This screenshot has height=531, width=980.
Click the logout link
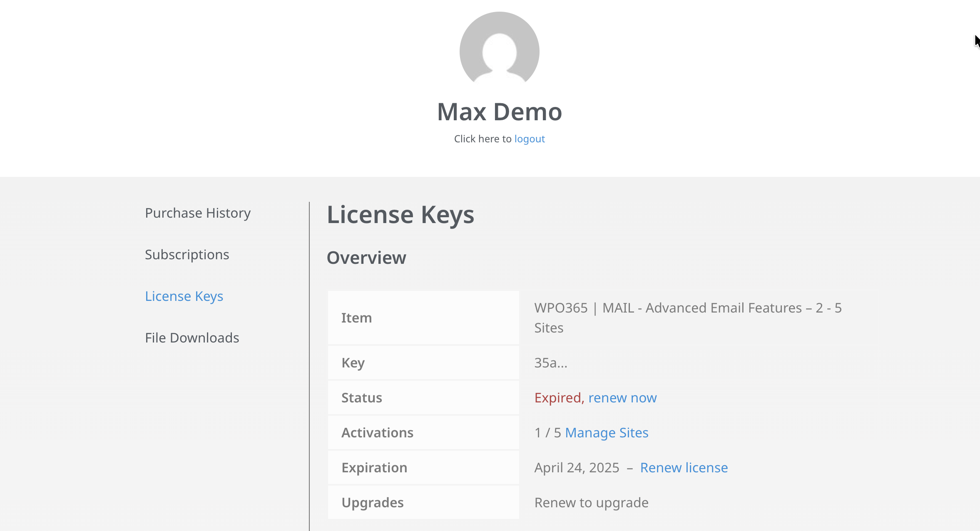coord(529,139)
